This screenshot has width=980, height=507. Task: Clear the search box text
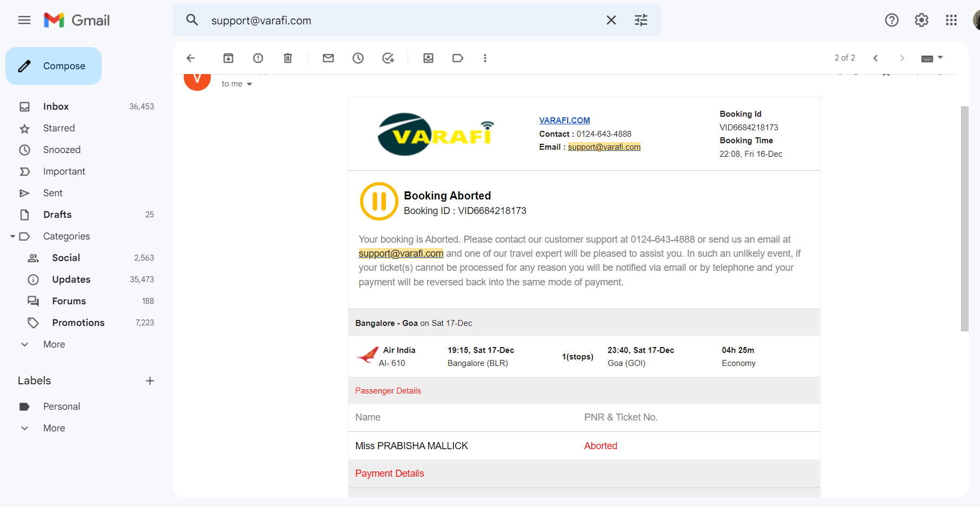(611, 20)
